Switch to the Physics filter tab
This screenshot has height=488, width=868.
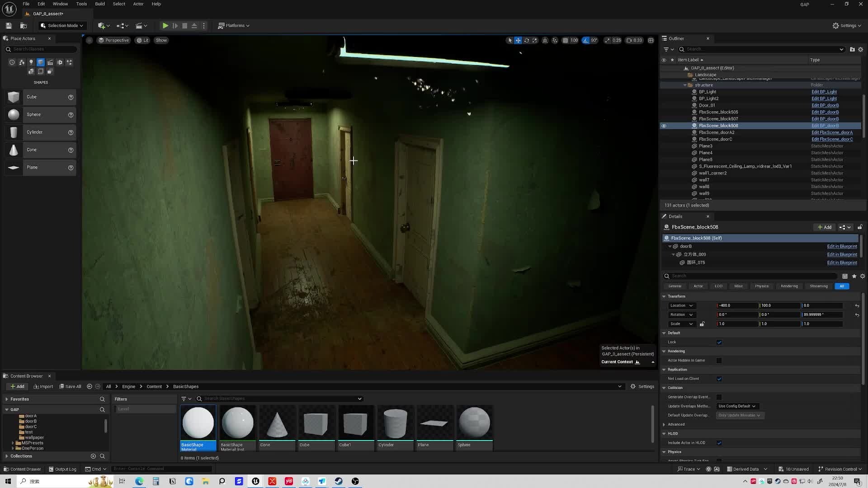click(x=761, y=286)
